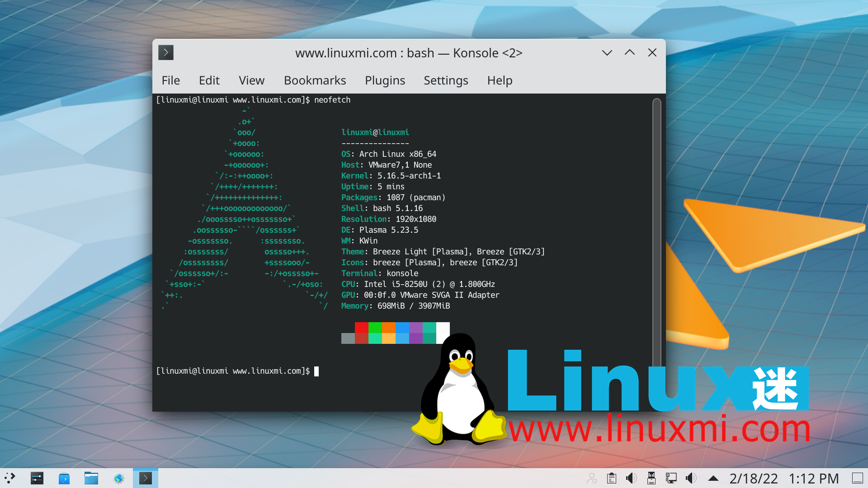Open the clipboard tray icon
Viewport: 868px width, 488px height.
[x=612, y=478]
